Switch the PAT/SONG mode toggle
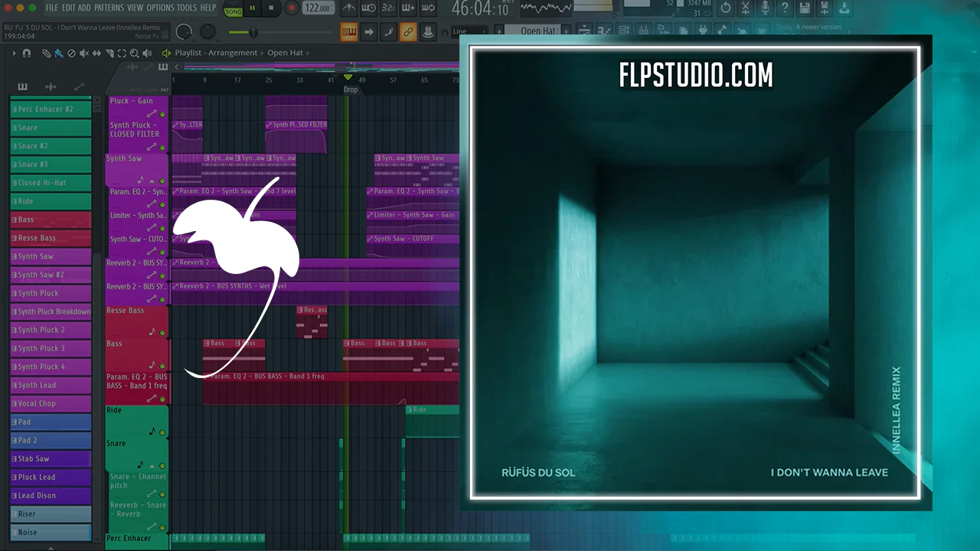 click(x=232, y=8)
